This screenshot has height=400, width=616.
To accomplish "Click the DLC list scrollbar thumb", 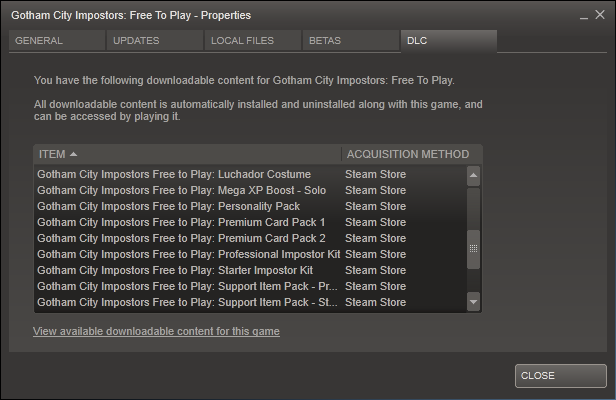I will (x=473, y=249).
